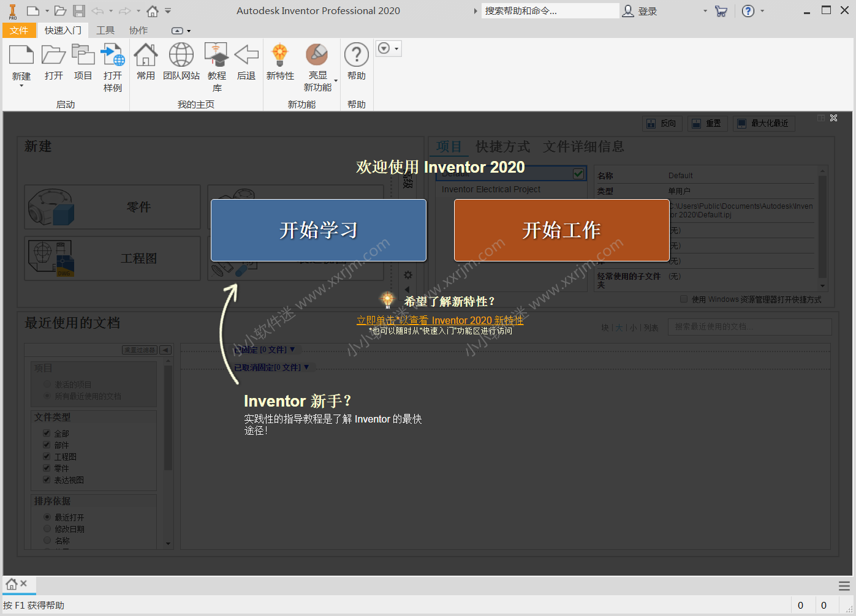Switch to the 协作 ribbon tab
The image size is (856, 616).
pos(138,30)
